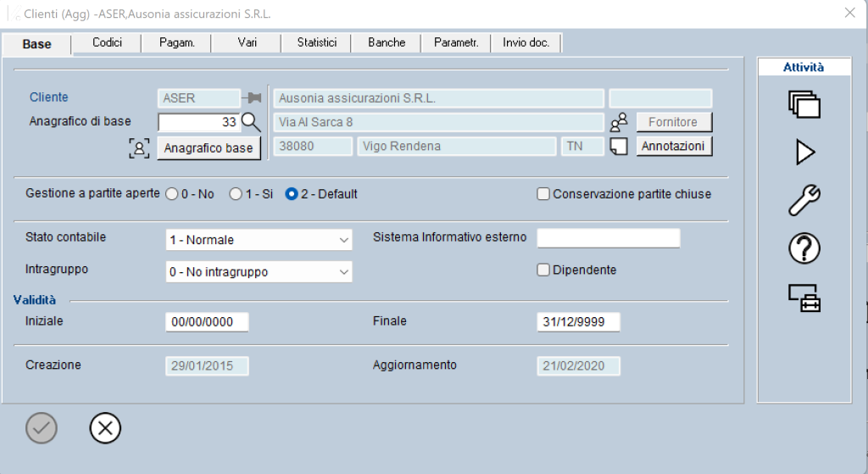
Task: Click the red X cancel icon
Action: point(105,428)
